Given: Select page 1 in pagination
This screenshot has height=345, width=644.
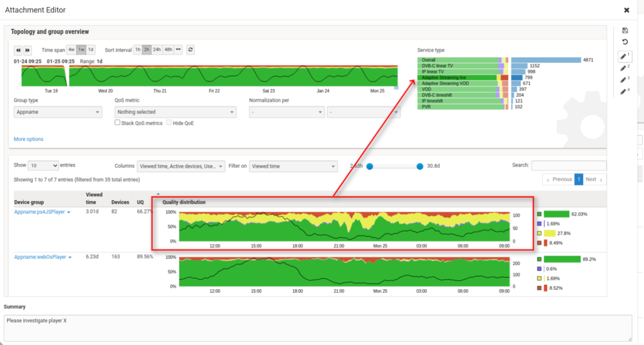Looking at the screenshot, I should tap(579, 180).
